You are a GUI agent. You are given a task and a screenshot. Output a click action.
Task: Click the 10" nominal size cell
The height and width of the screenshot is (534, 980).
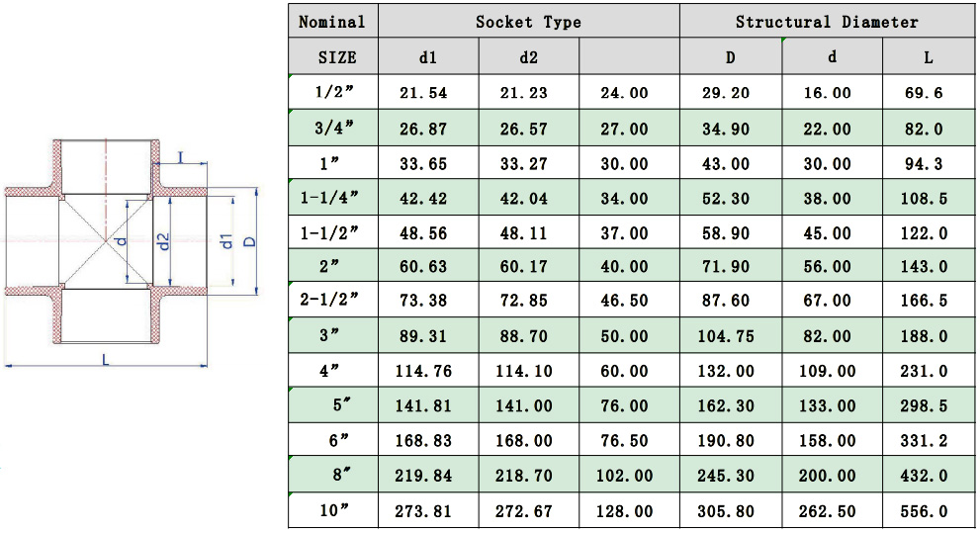coord(334,511)
